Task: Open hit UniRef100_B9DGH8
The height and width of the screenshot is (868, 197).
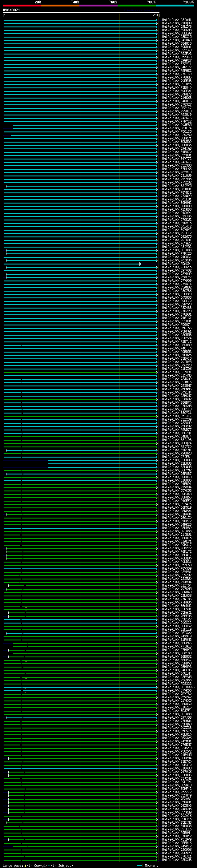Action: (176, 30)
